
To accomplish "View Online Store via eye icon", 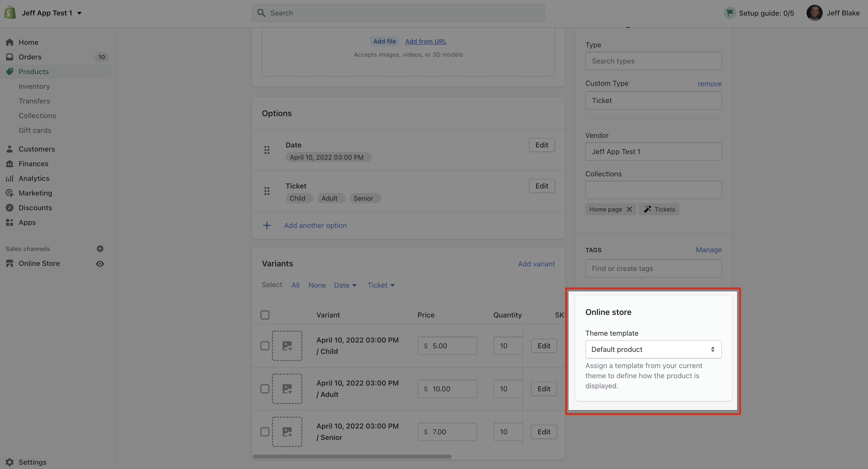I will point(100,264).
